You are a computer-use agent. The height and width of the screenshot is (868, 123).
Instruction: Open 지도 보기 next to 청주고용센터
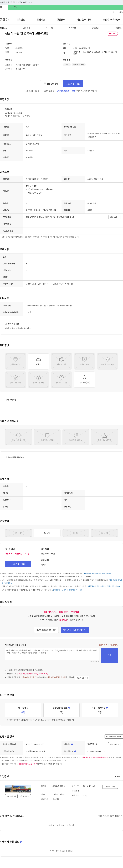tap(114, 744)
